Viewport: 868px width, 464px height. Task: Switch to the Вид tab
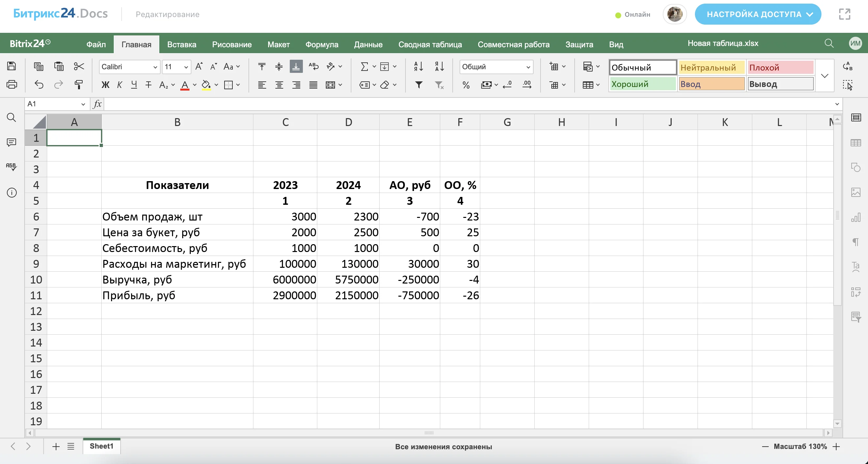616,44
